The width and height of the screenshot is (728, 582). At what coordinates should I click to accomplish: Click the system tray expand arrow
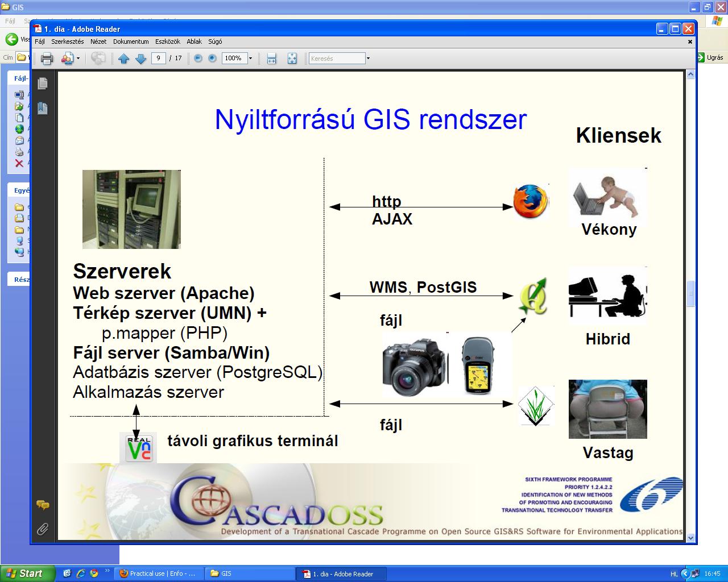[685, 574]
